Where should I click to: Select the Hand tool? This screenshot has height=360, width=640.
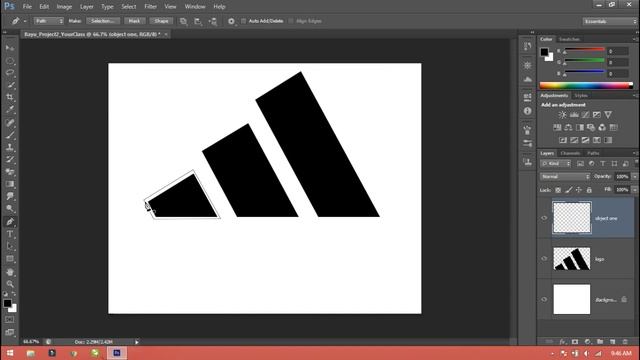[x=10, y=272]
